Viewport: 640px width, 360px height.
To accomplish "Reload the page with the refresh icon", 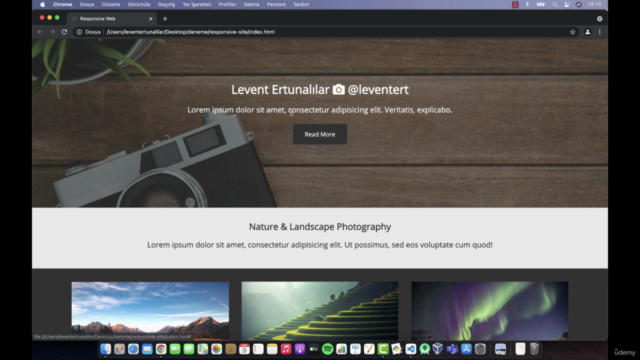I will point(64,32).
